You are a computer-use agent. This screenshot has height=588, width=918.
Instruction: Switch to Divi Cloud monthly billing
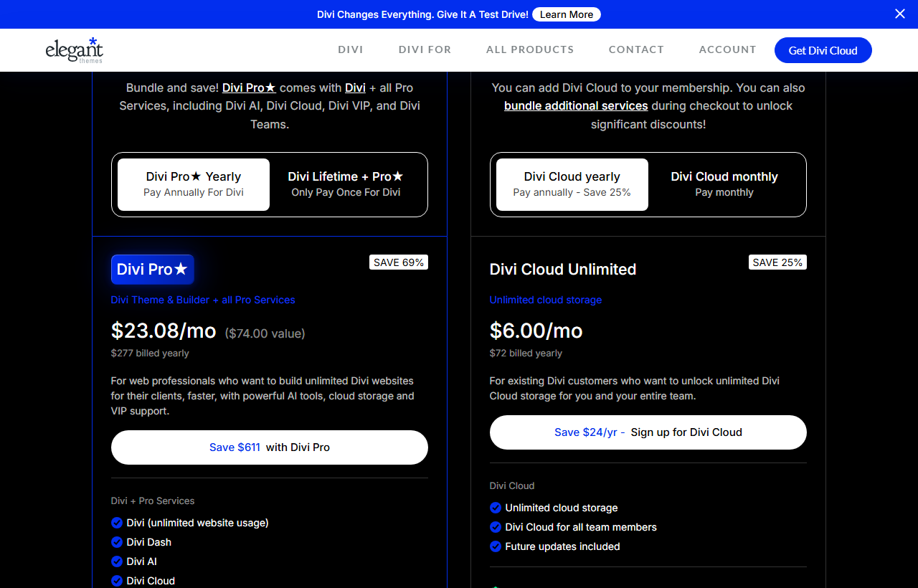click(724, 184)
